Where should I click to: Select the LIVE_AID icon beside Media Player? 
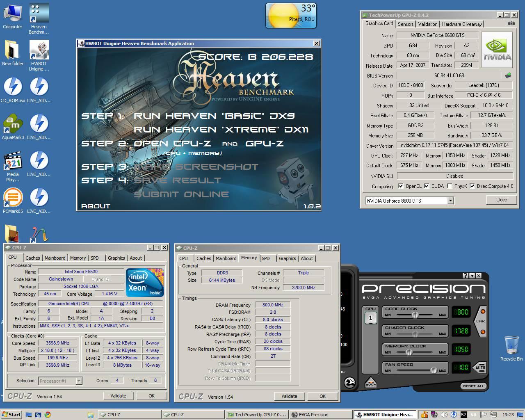click(x=39, y=164)
